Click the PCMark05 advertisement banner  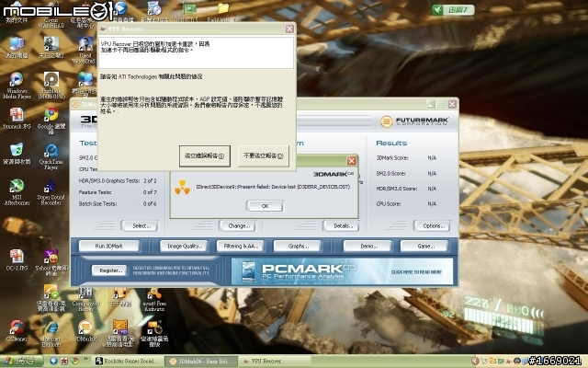[x=342, y=271]
